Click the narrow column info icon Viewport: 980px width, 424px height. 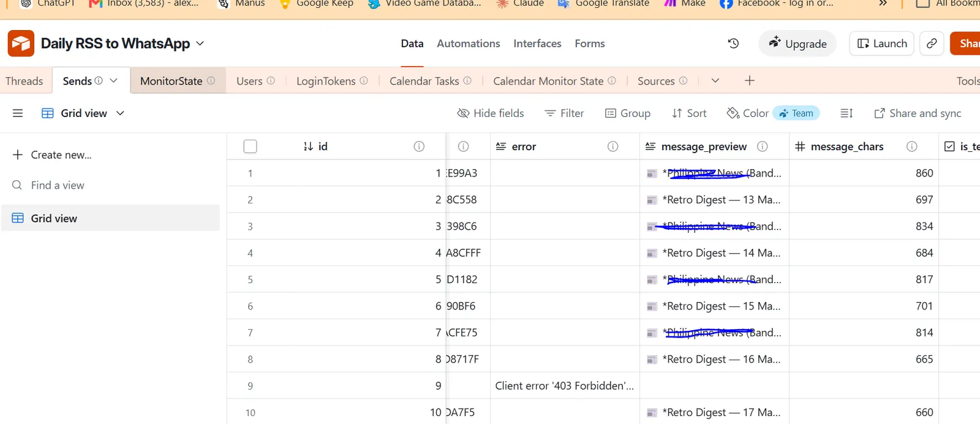coord(464,146)
